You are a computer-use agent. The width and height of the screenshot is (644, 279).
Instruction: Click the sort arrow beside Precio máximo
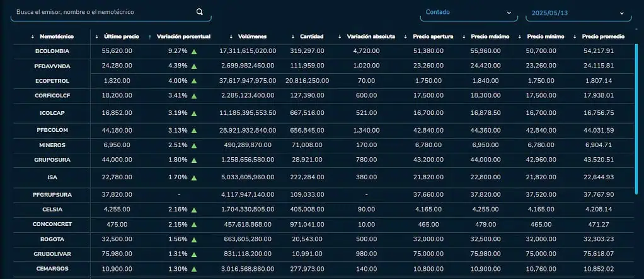(x=464, y=37)
